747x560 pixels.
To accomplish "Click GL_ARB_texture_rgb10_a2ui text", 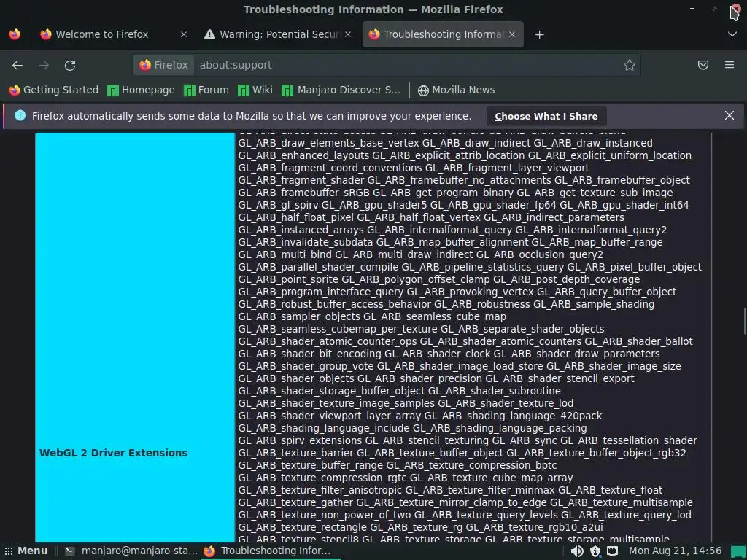I will pos(534,527).
